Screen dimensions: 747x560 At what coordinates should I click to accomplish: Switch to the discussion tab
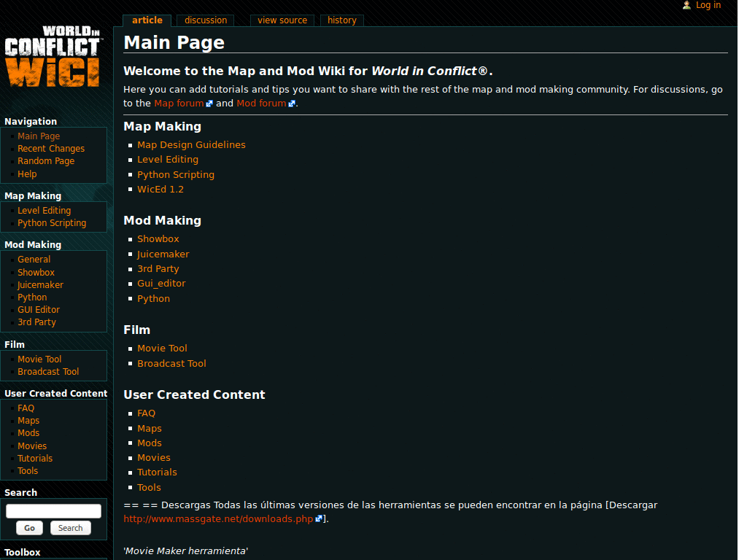click(x=205, y=20)
